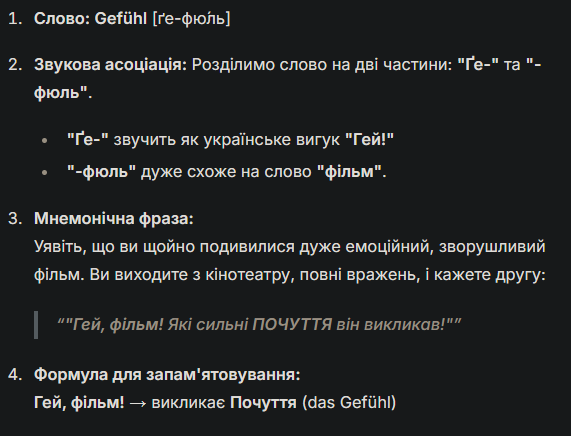
Task: Click '(das Gefühl)' at formula end
Action: 349,403
